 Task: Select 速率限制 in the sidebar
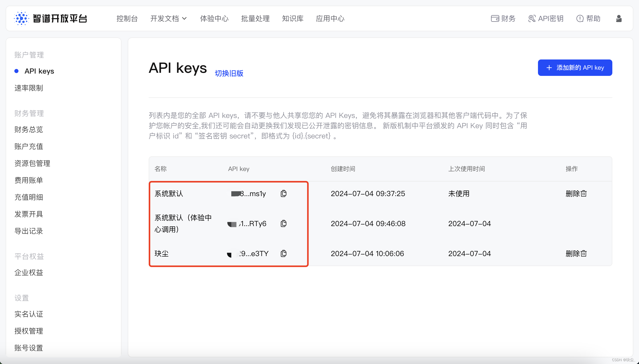coord(29,88)
